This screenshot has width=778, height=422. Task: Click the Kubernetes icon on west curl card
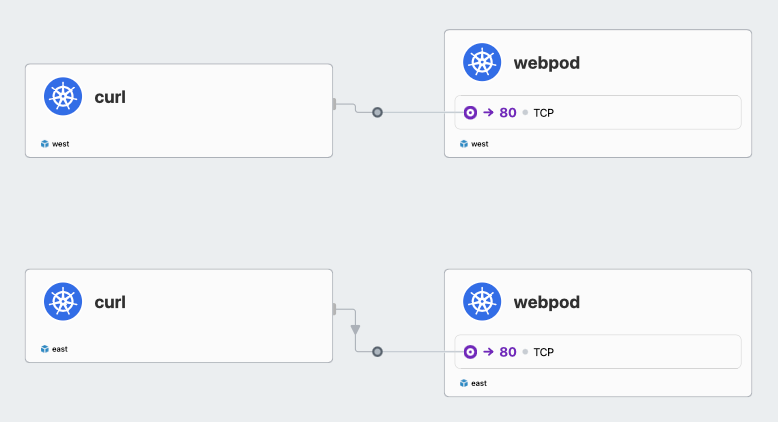[63, 96]
